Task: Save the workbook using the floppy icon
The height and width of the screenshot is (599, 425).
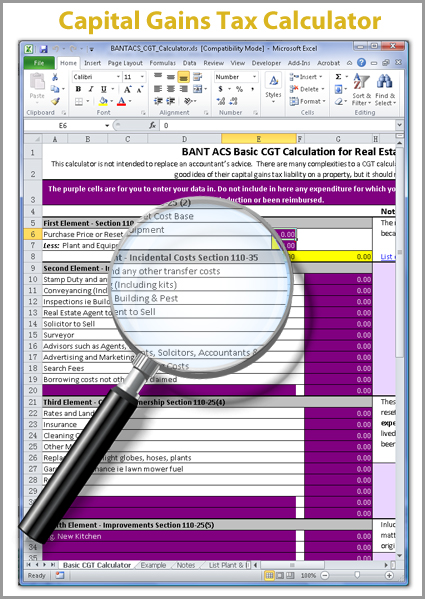Action: pyautogui.click(x=43, y=49)
